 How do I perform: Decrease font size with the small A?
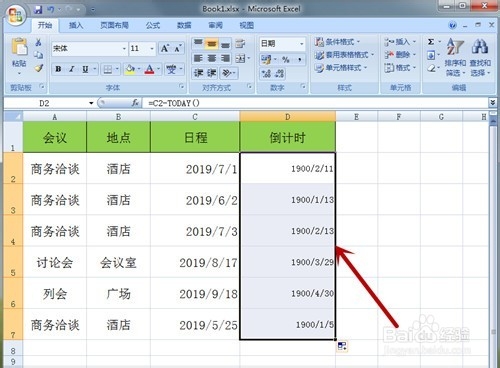(x=177, y=49)
